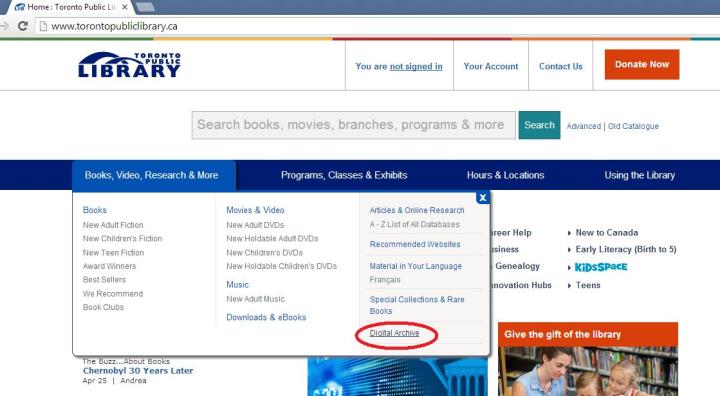
Task: Select New Adult DVDs
Action: pyautogui.click(x=255, y=225)
